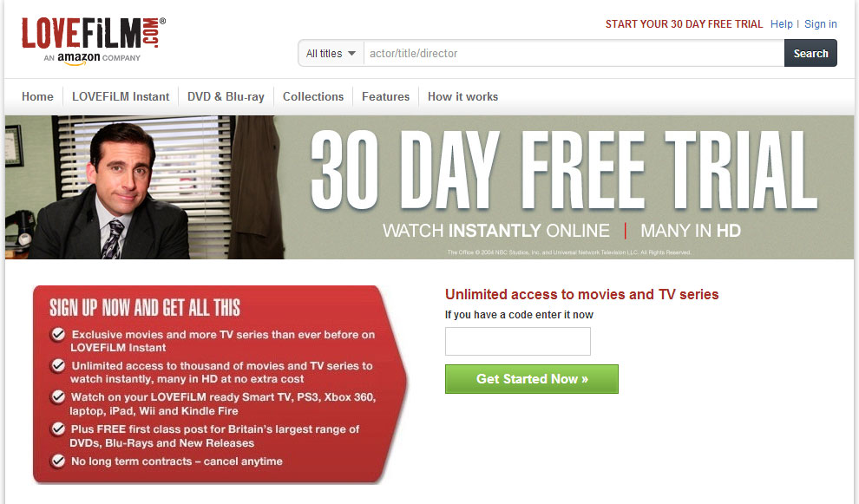
Task: Select the DVD & Blu-ray menu item
Action: point(226,96)
